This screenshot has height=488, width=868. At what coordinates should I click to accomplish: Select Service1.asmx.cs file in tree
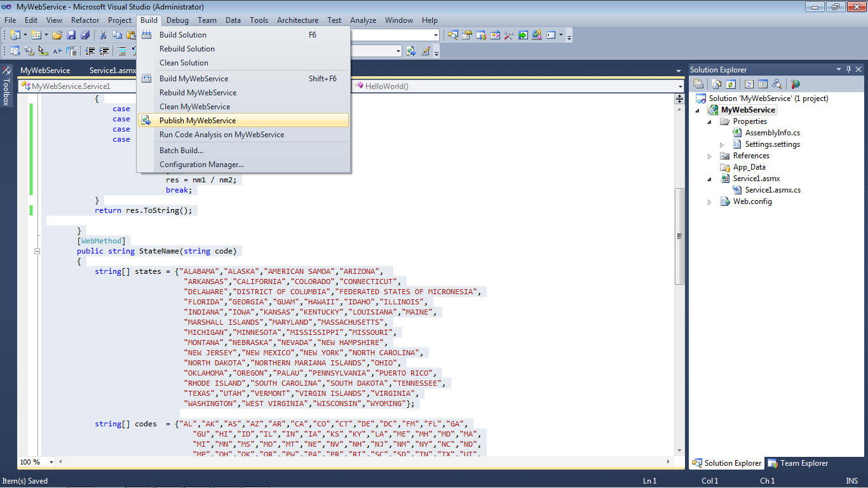point(773,190)
